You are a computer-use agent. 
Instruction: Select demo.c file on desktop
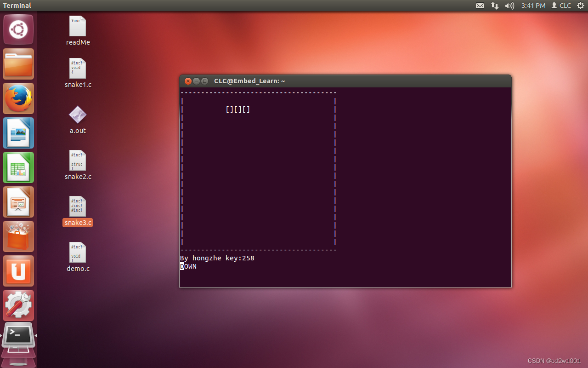(78, 257)
